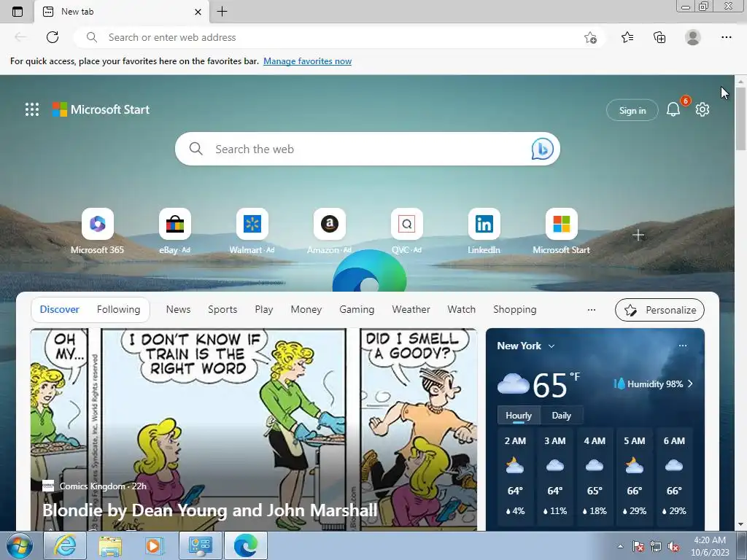Image resolution: width=747 pixels, height=560 pixels.
Task: Expand Humidity 98% details
Action: pos(654,384)
